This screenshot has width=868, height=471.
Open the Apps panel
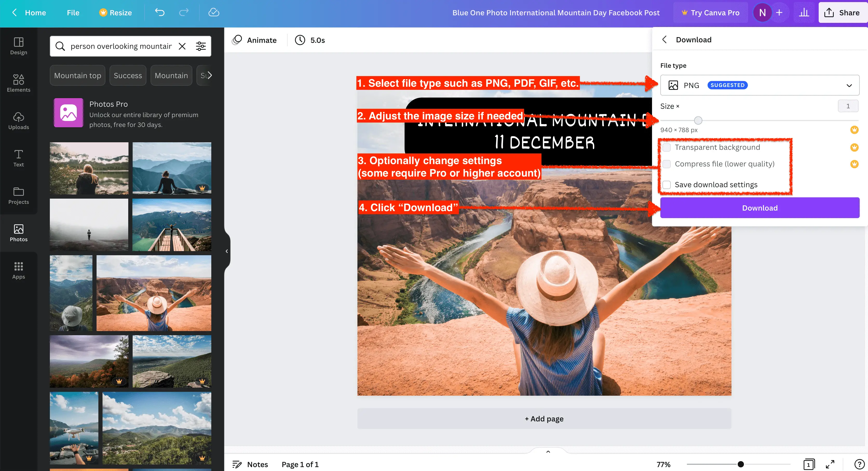coord(18,270)
